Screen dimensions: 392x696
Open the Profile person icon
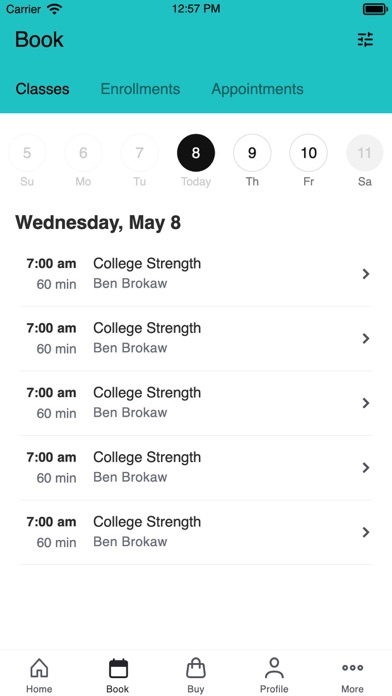[274, 668]
